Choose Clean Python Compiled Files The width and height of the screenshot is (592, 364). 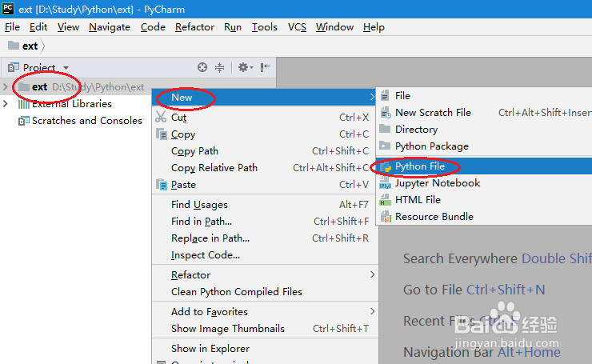click(x=265, y=292)
